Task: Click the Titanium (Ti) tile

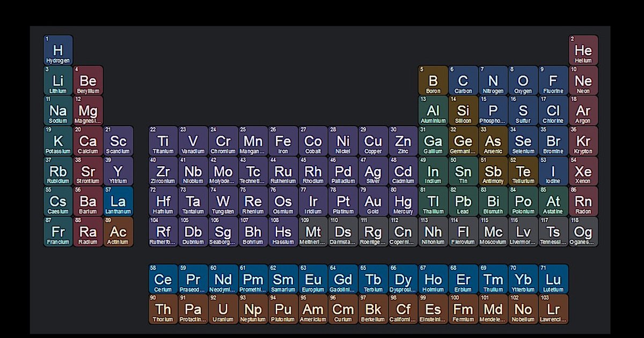Action: [163, 141]
